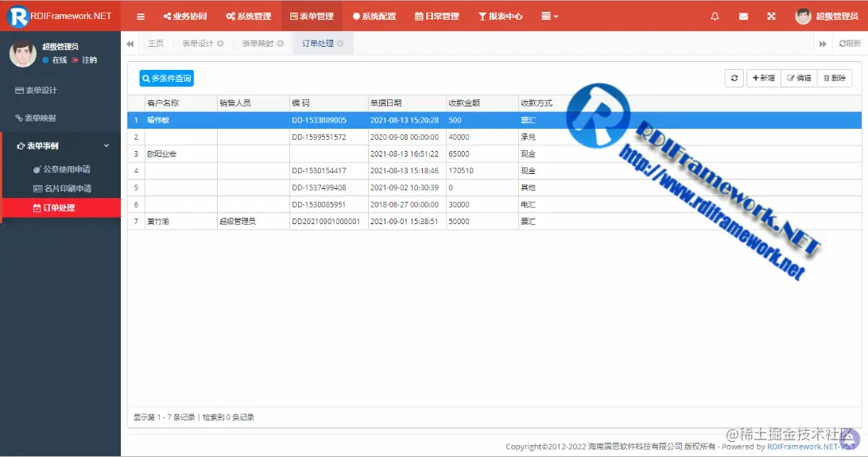Click the 超级管理员 avatar in the top bar
This screenshot has height=457, width=868.
pyautogui.click(x=803, y=17)
